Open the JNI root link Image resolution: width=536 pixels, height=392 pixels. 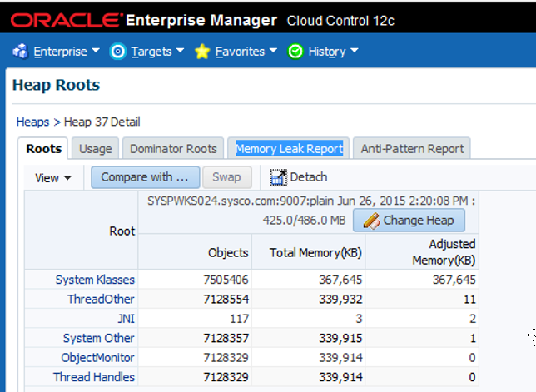pyautogui.click(x=127, y=319)
